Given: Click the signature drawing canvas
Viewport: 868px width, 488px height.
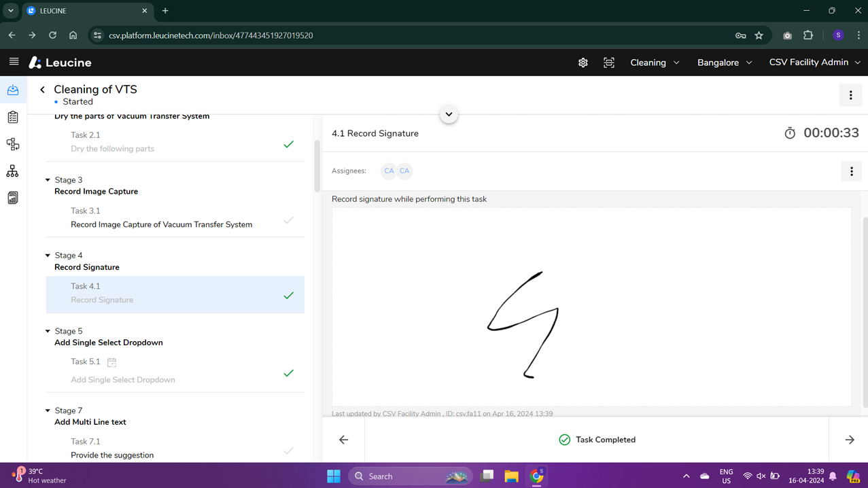Looking at the screenshot, I should [x=591, y=307].
